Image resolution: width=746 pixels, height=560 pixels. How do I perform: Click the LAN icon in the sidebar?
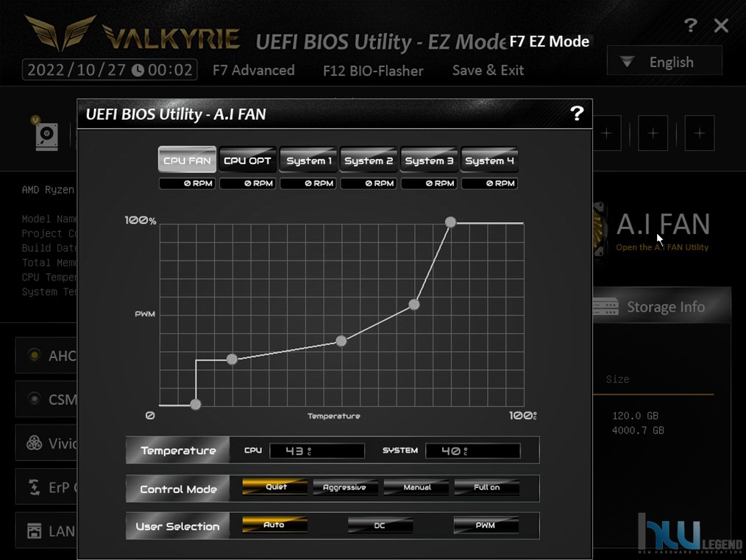pyautogui.click(x=34, y=531)
